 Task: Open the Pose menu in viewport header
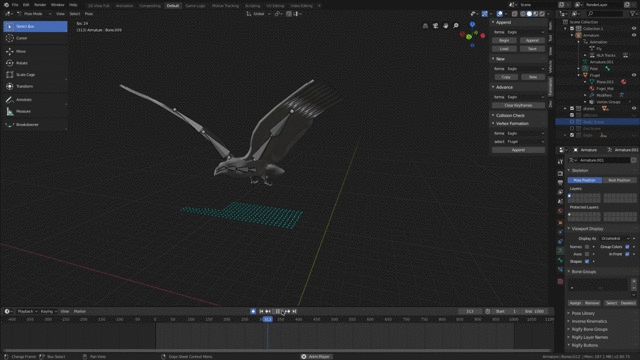(89, 14)
